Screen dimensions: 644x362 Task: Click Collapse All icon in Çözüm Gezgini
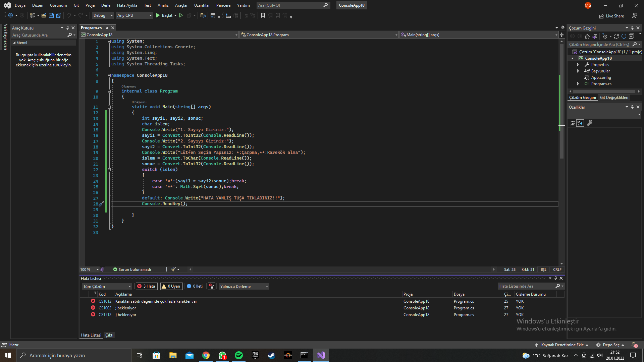click(631, 36)
